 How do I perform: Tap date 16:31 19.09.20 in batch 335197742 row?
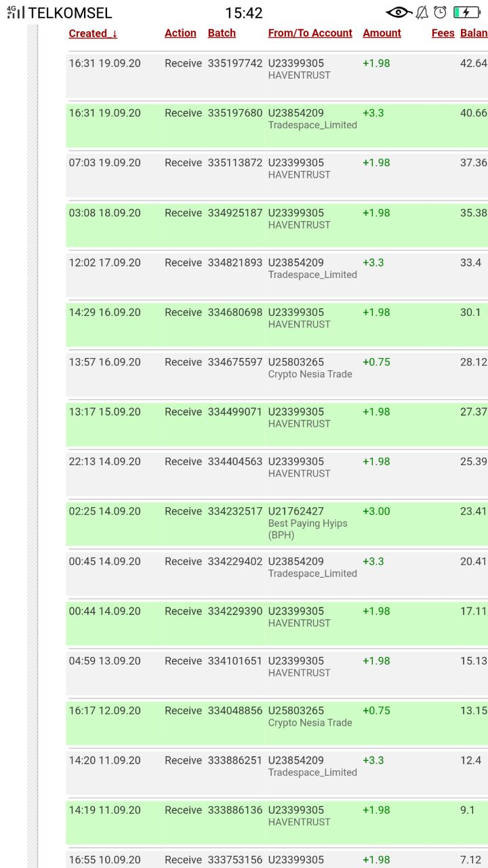coord(105,63)
